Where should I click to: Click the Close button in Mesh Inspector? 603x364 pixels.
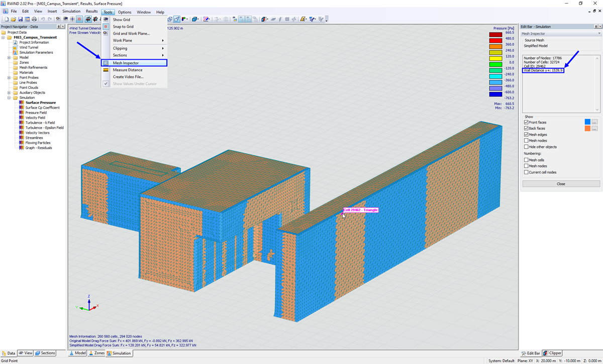point(561,184)
